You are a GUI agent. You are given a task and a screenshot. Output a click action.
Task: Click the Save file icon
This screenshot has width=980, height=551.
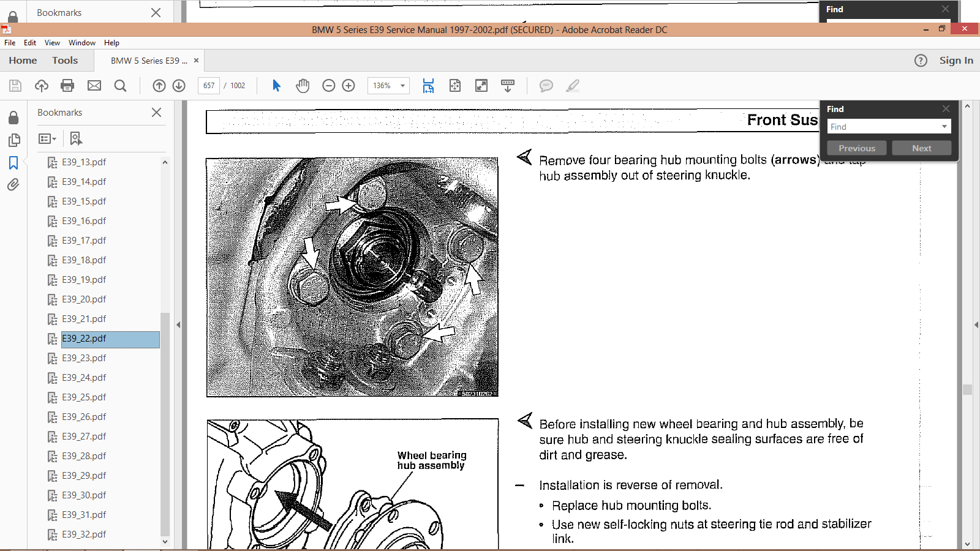pos(15,86)
